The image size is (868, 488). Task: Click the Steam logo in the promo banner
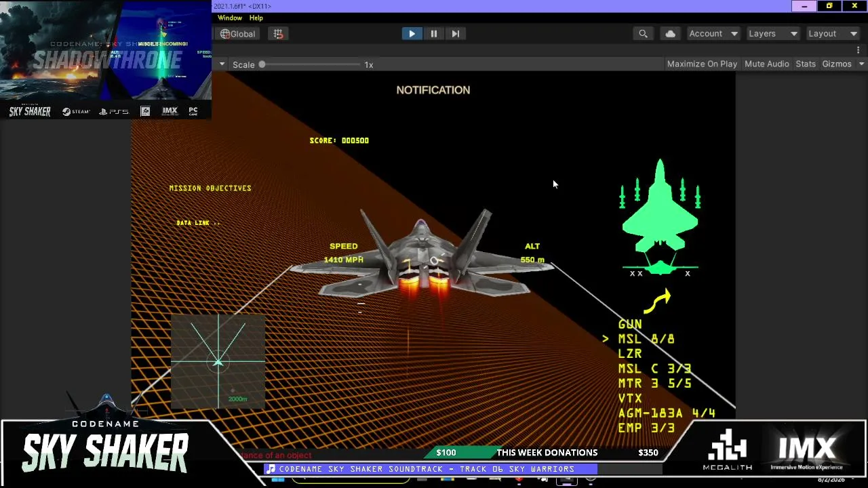tap(76, 111)
